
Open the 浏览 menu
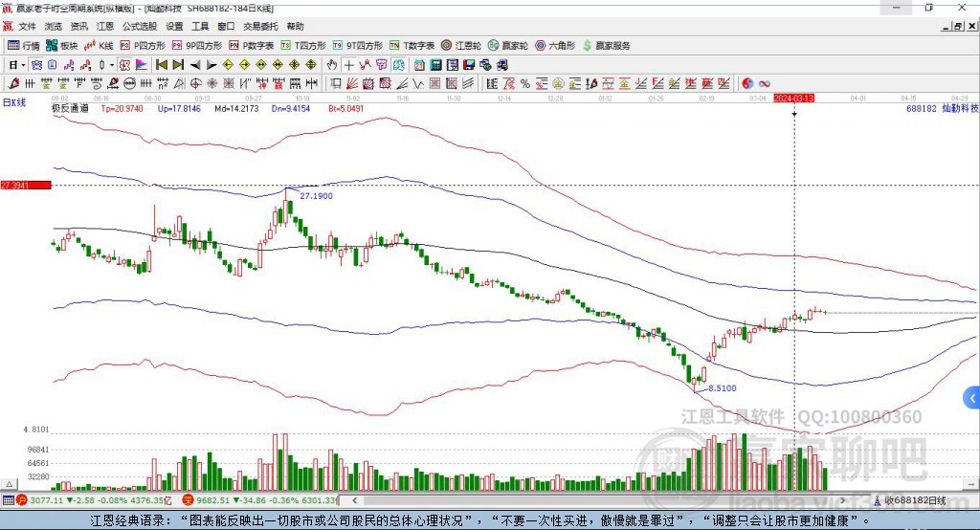coord(54,26)
